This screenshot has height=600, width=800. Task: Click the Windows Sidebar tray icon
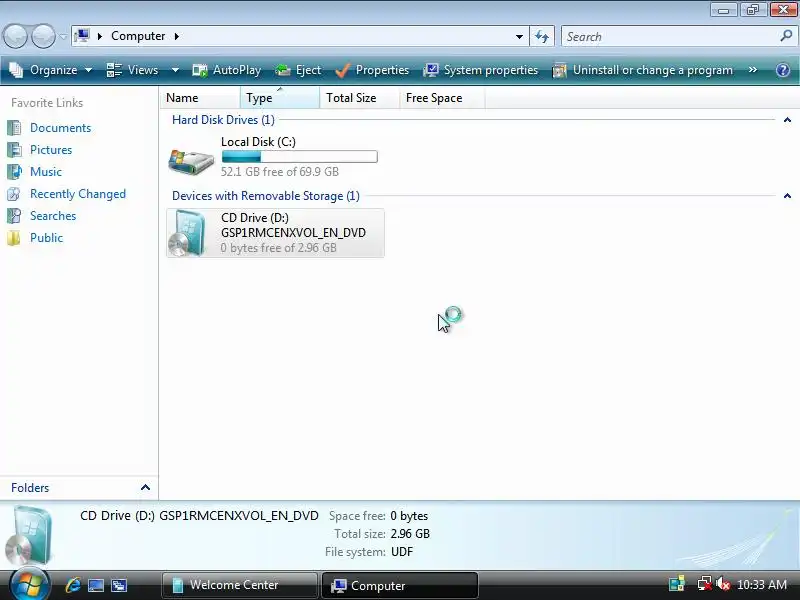[x=677, y=584]
